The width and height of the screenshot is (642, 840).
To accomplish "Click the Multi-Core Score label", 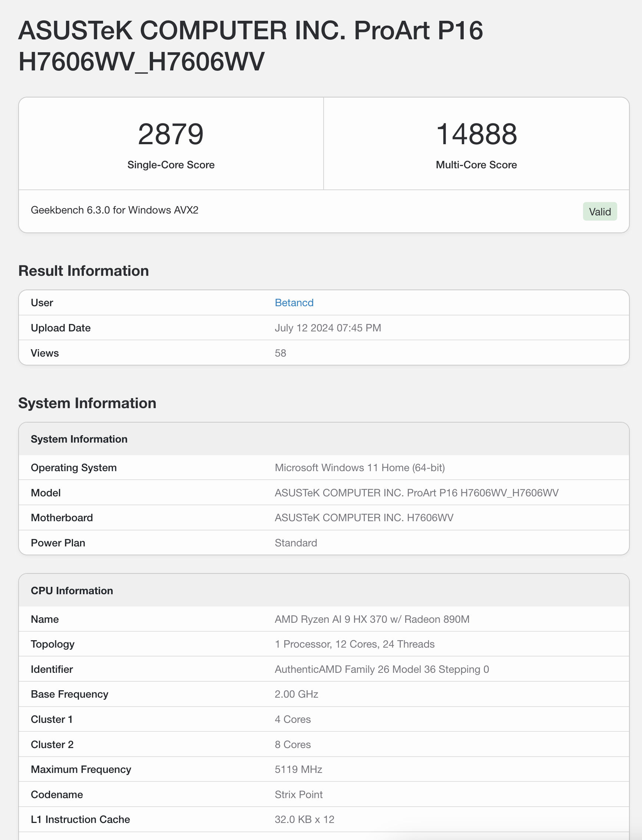I will tap(477, 165).
